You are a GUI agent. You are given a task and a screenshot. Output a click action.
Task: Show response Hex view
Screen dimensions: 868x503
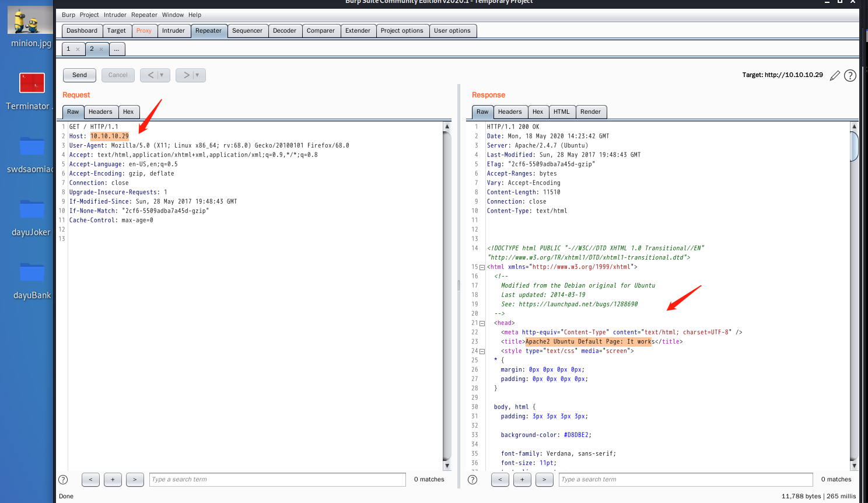538,112
